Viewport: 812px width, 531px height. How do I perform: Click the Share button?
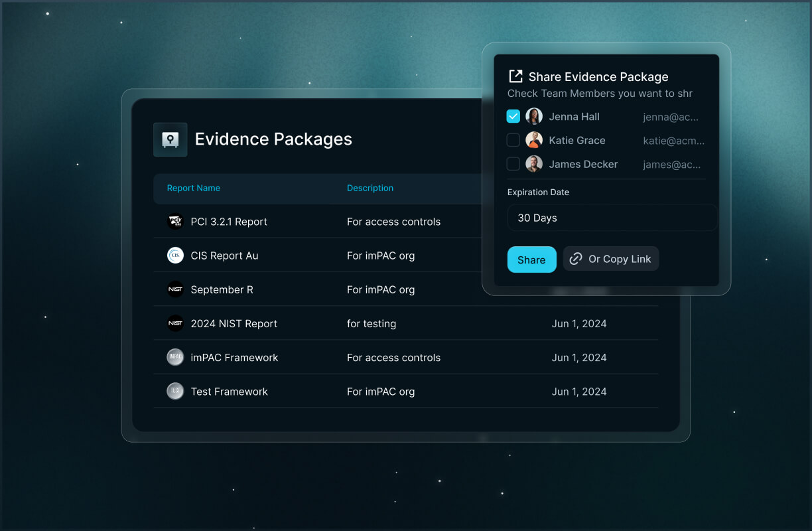coord(531,259)
